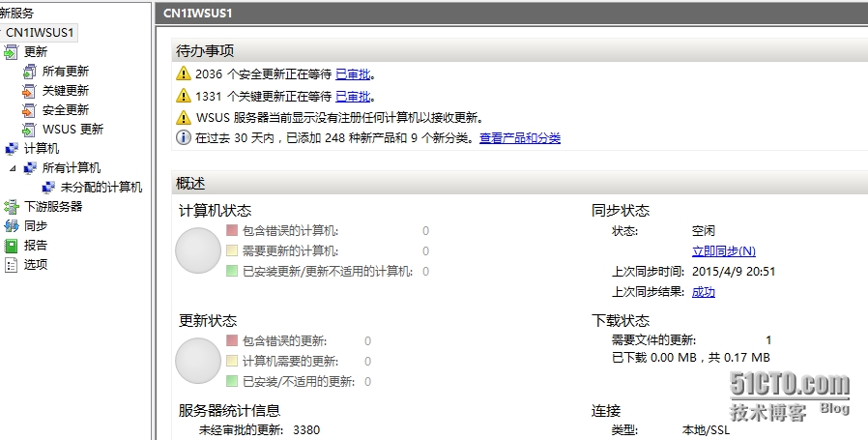Open WSUS 更新 view
The height and width of the screenshot is (440, 868).
[x=72, y=130]
